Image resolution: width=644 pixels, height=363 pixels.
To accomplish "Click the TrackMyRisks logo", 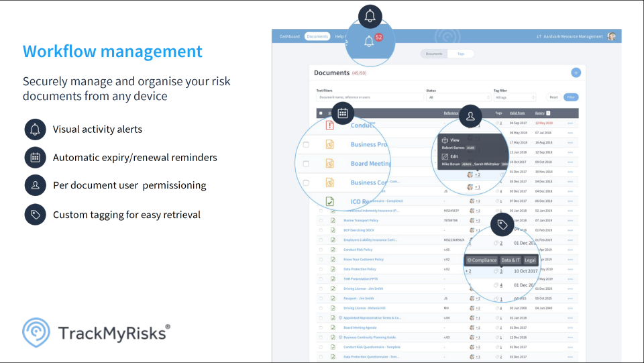I will (x=96, y=333).
